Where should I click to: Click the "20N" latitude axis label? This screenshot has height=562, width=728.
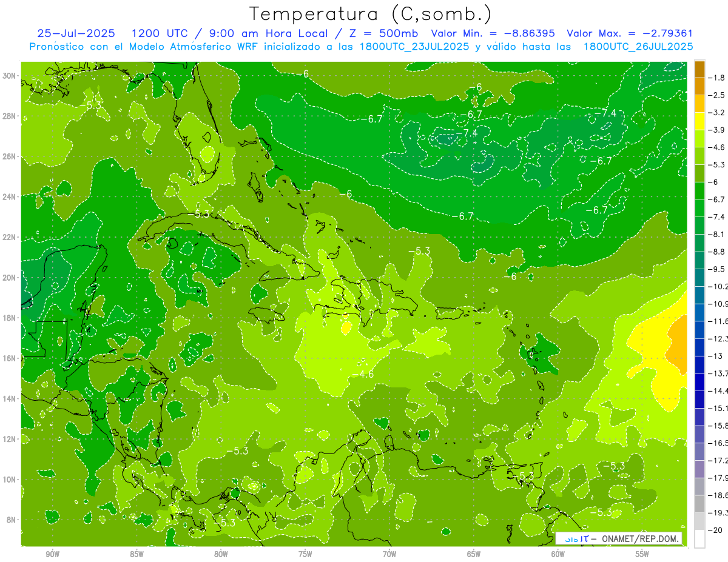(x=9, y=278)
